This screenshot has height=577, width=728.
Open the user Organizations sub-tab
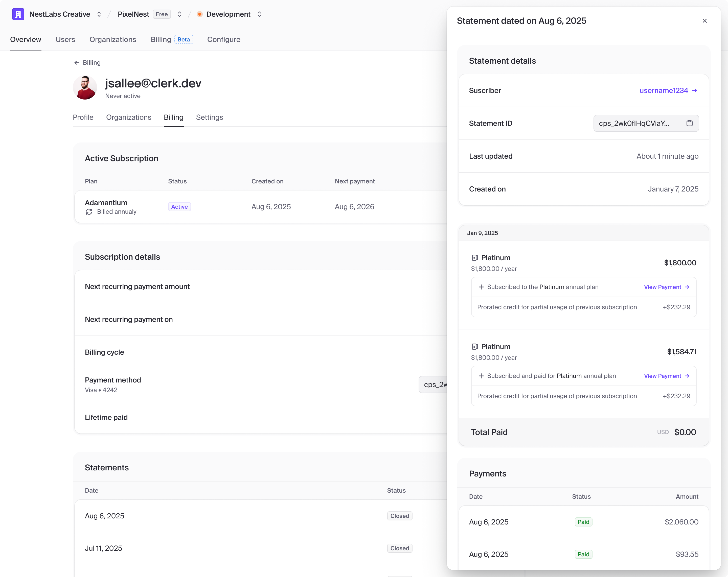pos(129,117)
